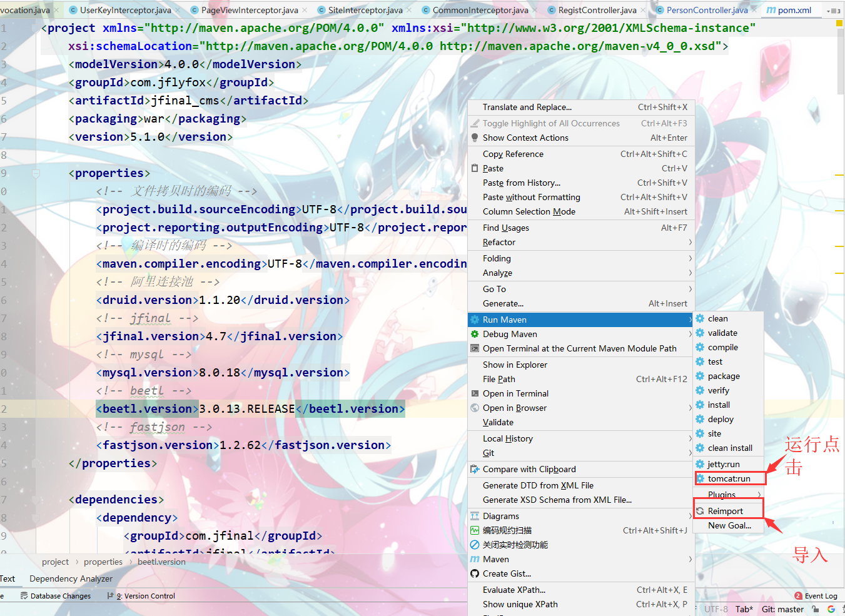Viewport: 845px width, 616px height.
Task: Expand the Analyze submenu
Action: 581,273
